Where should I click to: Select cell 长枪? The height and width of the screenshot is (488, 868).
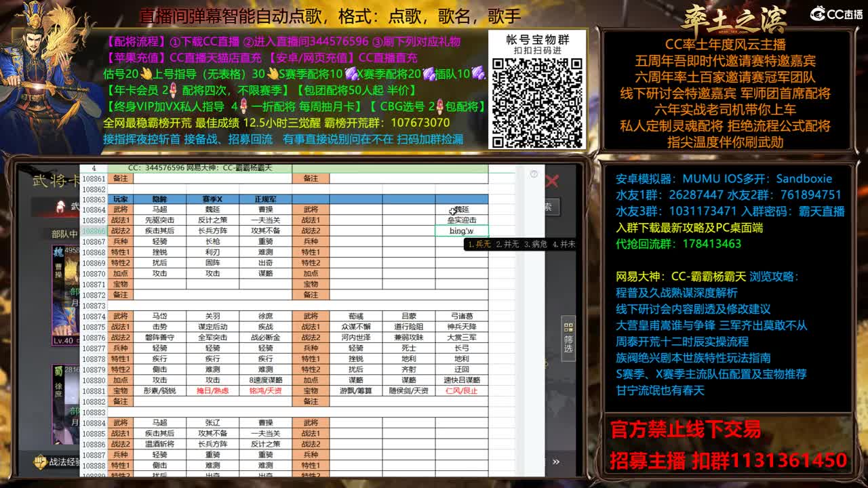pos(212,242)
